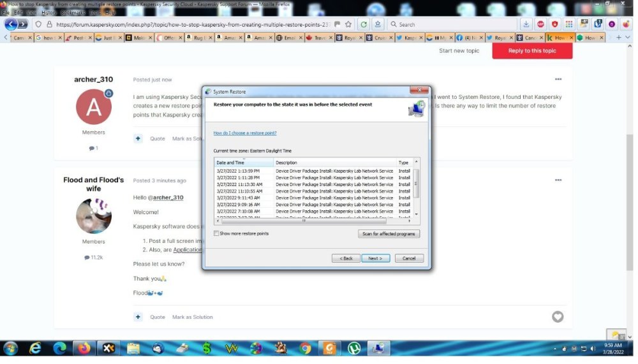This screenshot has width=638, height=364.
Task: Select restore point 3/27/2022 1:13:59 PM
Action: (313, 171)
